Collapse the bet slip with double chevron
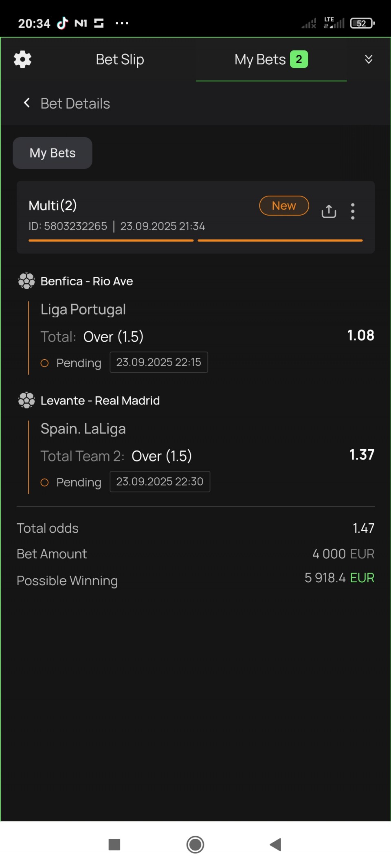Screen dimensions: 391x868 click(369, 59)
